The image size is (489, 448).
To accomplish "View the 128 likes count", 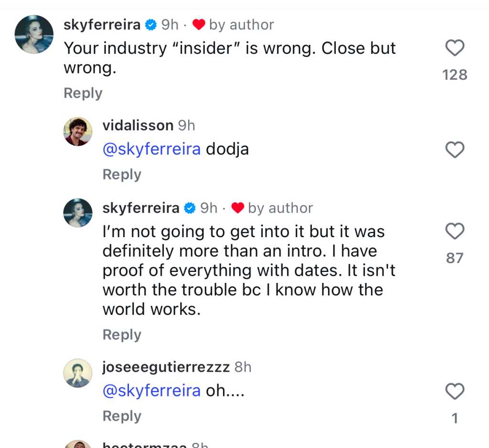I will tap(455, 75).
